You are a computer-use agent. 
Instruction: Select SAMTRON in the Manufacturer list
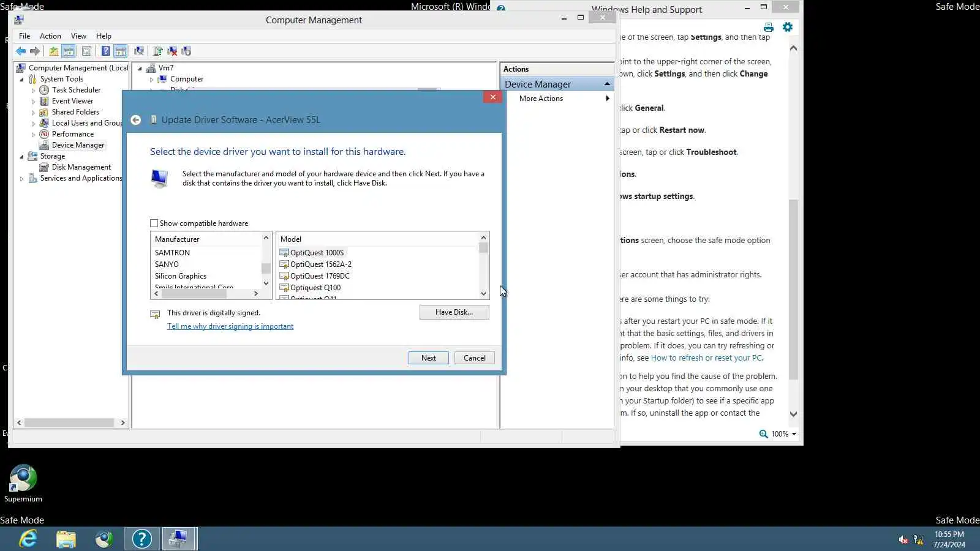pyautogui.click(x=172, y=253)
